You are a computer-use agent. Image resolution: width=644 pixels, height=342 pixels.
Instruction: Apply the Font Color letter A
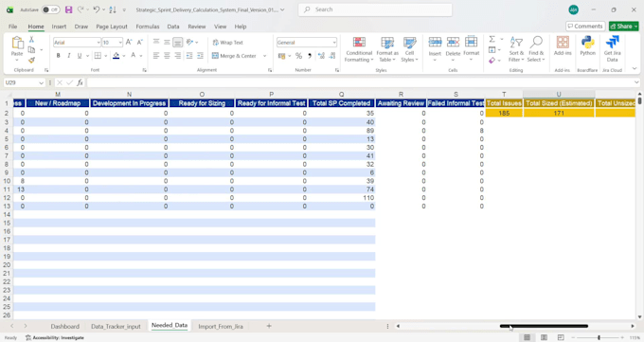click(134, 56)
